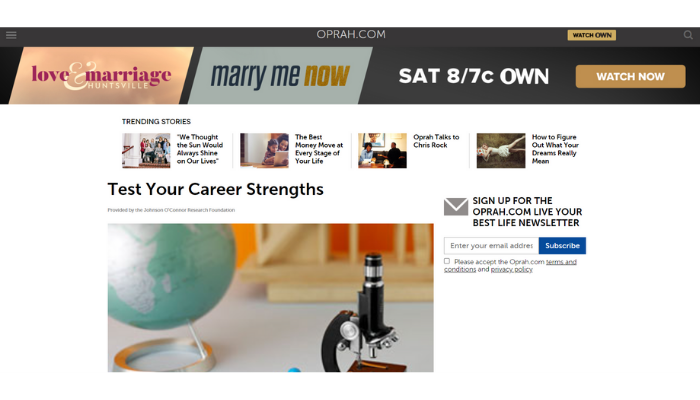Click the OPRAH.COM logo in header

coord(351,34)
